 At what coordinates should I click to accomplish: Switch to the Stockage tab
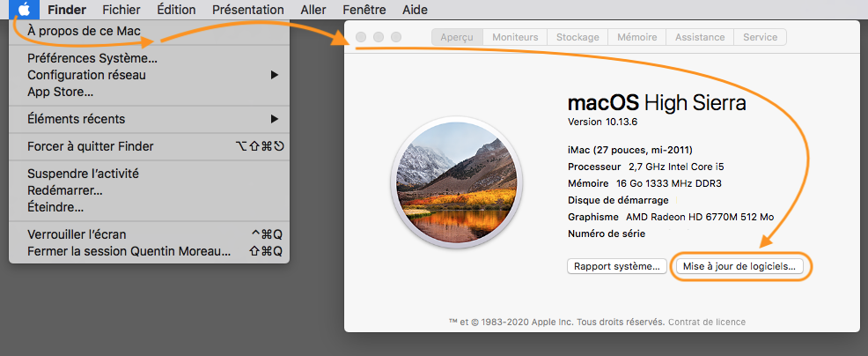(577, 37)
